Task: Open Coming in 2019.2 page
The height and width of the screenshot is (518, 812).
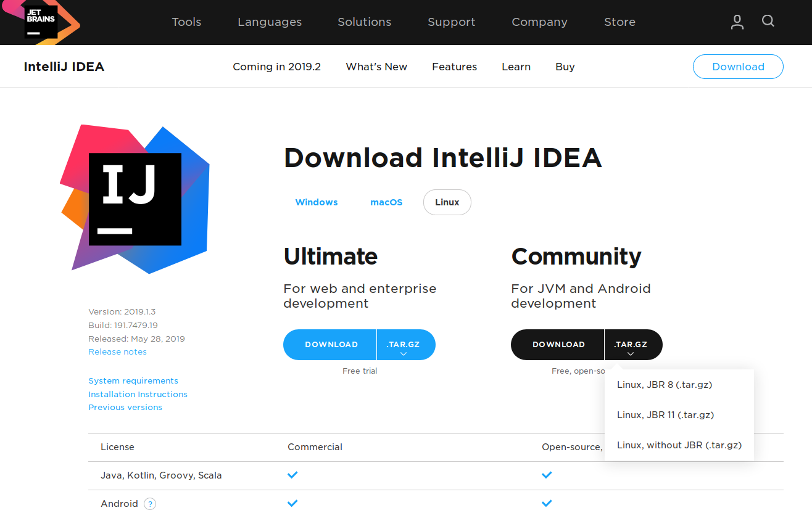Action: coord(276,67)
